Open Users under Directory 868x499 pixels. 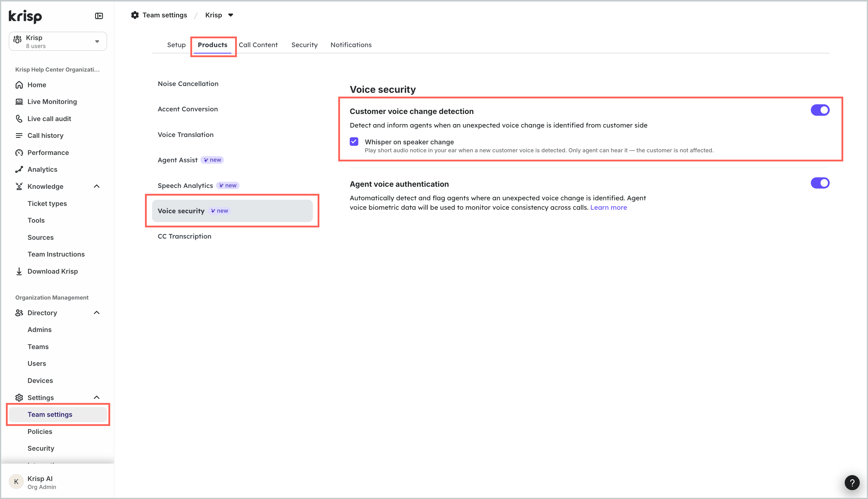click(37, 363)
